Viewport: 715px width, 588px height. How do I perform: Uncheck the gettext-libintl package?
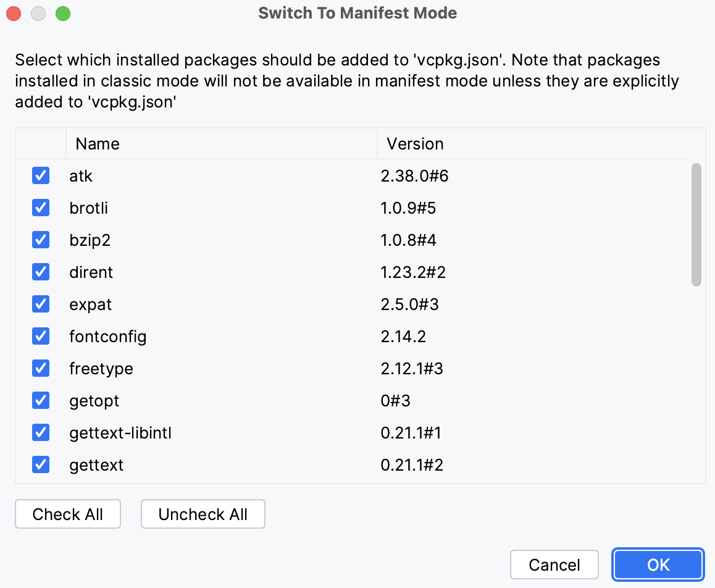[40, 432]
